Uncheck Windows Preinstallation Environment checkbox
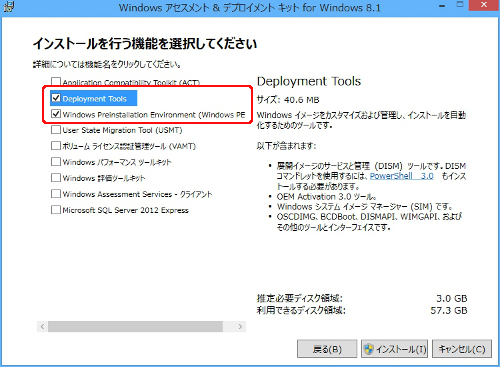The width and height of the screenshot is (500, 367). (56, 114)
